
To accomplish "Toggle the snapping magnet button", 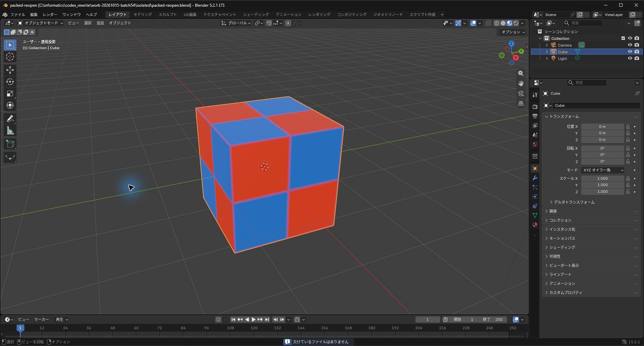I will coord(269,23).
